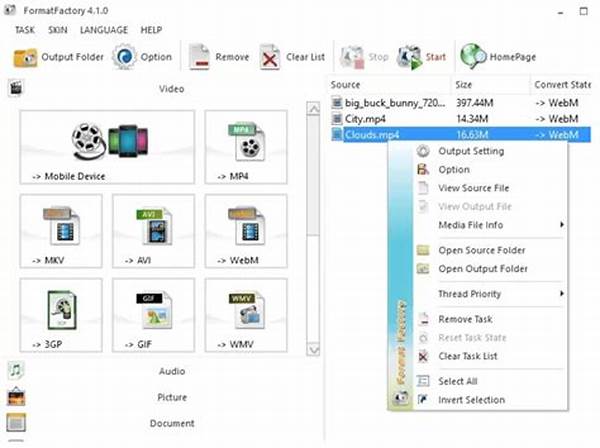Select Output Setting in context menu
This screenshot has width=600, height=448.
490,151
